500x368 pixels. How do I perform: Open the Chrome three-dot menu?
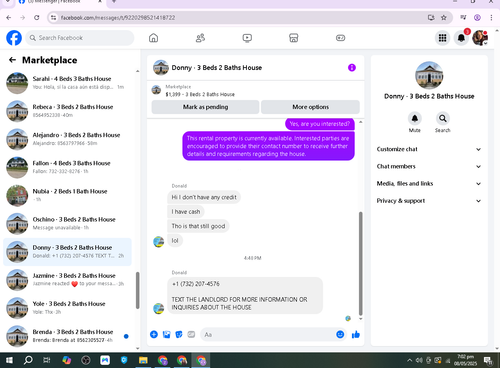[x=491, y=18]
